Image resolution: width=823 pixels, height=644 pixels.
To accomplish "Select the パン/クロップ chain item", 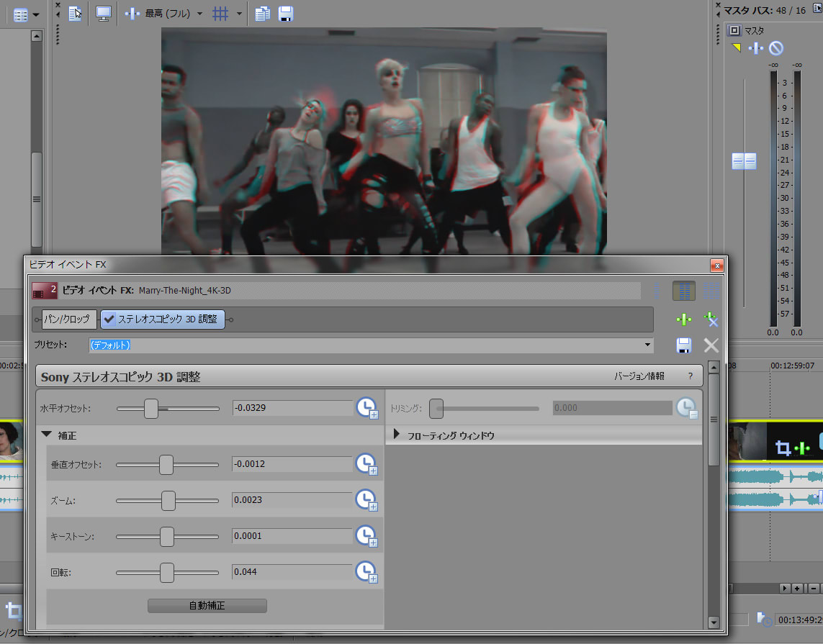I will (x=67, y=319).
